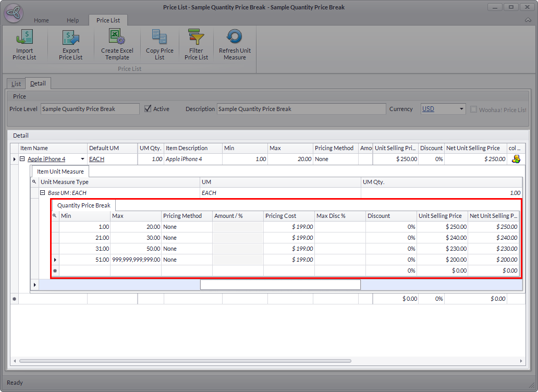The width and height of the screenshot is (538, 392).
Task: Toggle the Active checkbox
Action: tap(148, 109)
